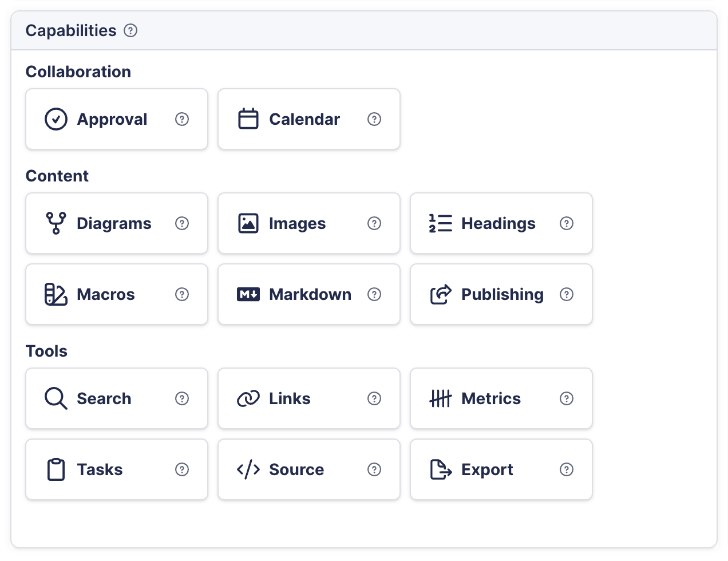This screenshot has height=561, width=728.
Task: Click the Markdown M↓ icon
Action: 248,294
